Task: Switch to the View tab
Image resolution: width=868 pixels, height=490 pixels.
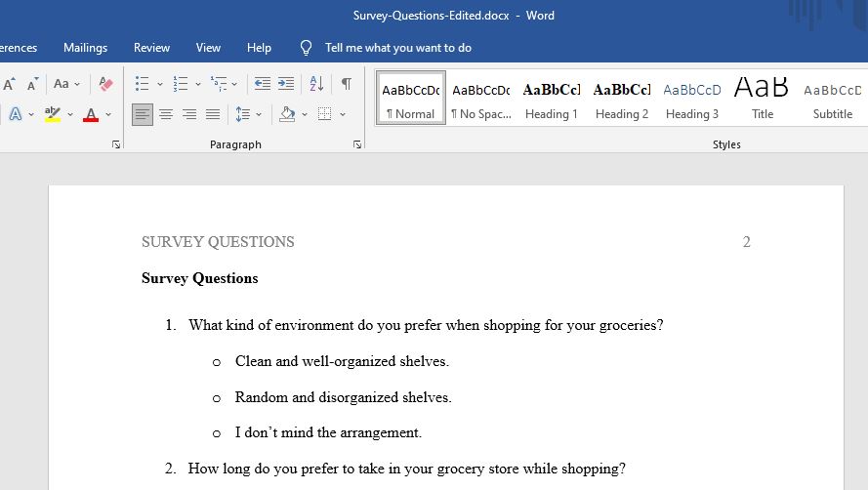Action: [208, 48]
